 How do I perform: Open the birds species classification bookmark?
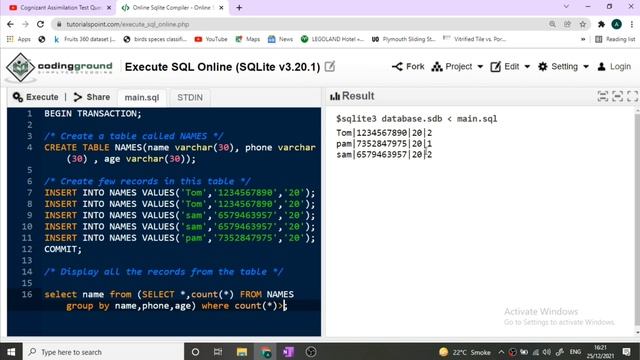pyautogui.click(x=155, y=39)
